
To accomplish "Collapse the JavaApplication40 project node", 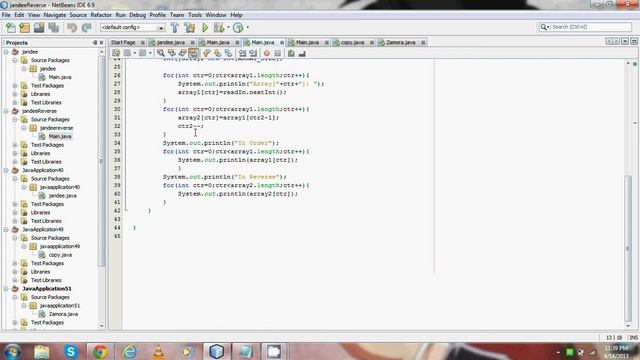I will point(6,170).
